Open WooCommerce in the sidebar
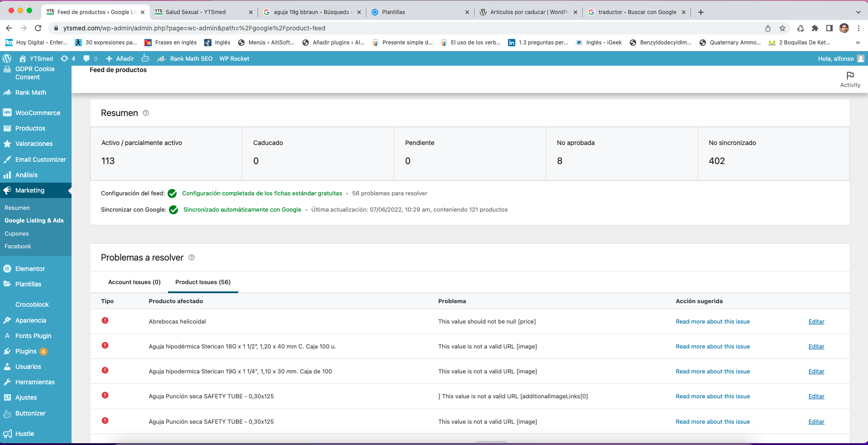868x445 pixels. pyautogui.click(x=38, y=113)
